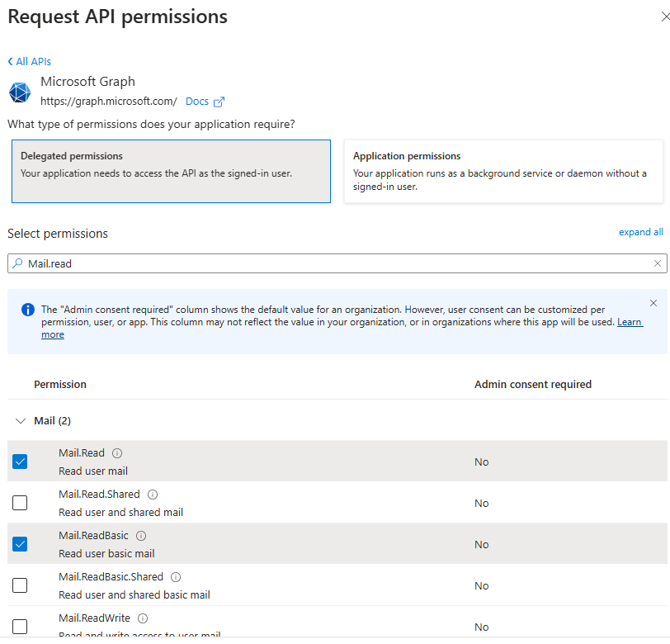Show info tooltip for Mail.Read.Shared
Screen dimensions: 670x644
pos(153,495)
